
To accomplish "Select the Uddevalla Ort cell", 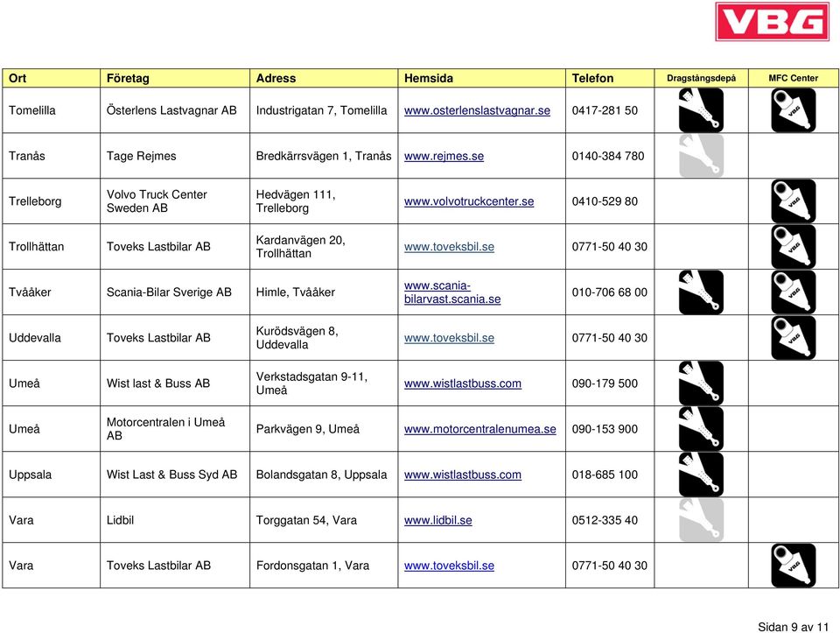I will [52, 338].
